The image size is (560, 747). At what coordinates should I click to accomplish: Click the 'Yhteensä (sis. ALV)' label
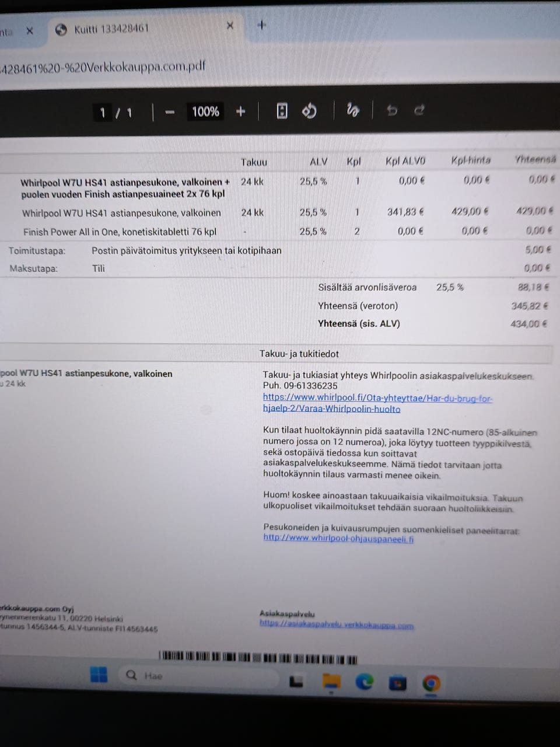coord(359,323)
